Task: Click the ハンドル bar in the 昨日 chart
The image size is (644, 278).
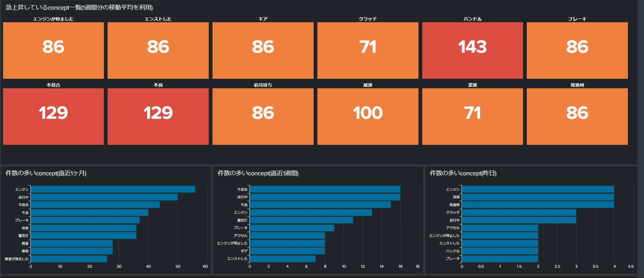Action: click(500, 251)
